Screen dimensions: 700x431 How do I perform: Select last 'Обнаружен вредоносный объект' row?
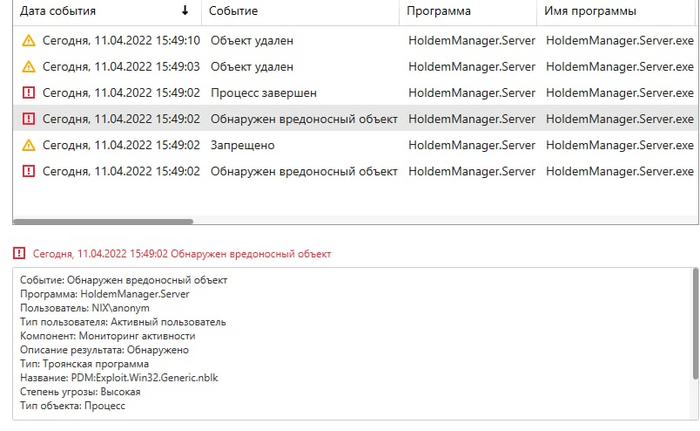pos(304,171)
